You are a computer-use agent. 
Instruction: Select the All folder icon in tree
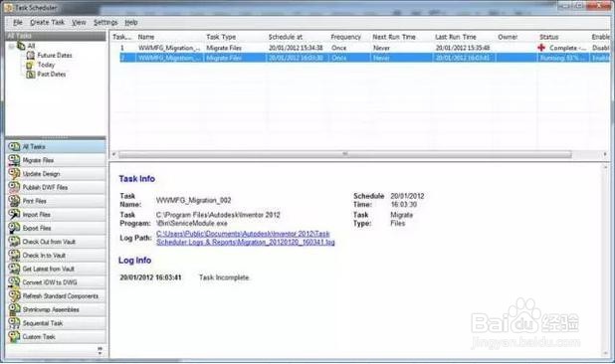pyautogui.click(x=21, y=46)
